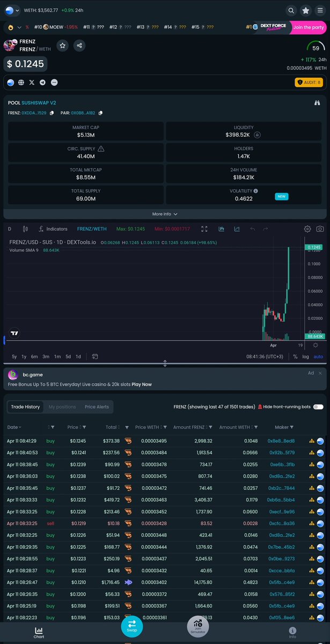Open the Info tab in bottom bar
330x644 pixels.
(292, 632)
